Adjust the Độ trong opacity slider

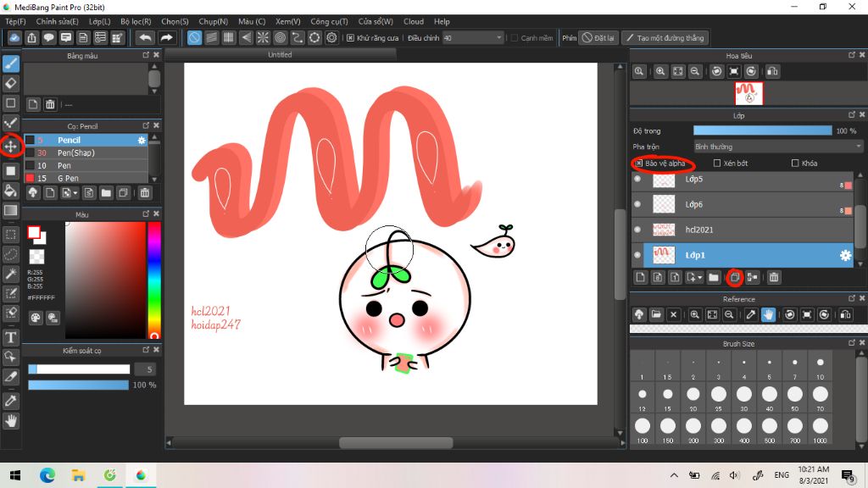tap(762, 130)
